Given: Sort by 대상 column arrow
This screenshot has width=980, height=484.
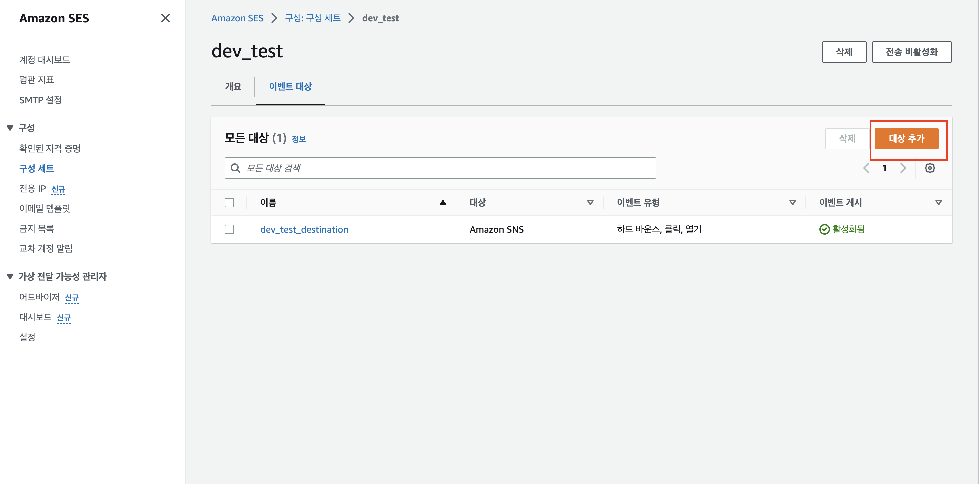Looking at the screenshot, I should [x=590, y=203].
